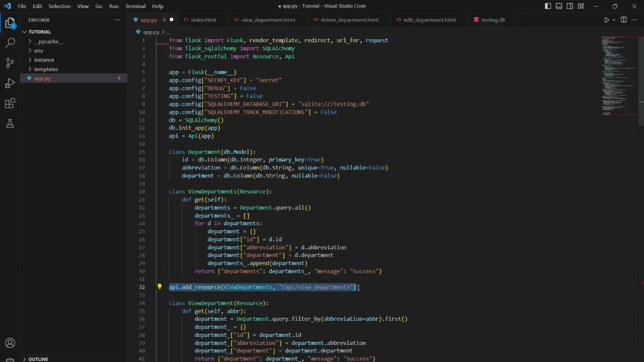Click the problems badge 4 beside app.py
The height and width of the screenshot is (362, 644).
[x=119, y=78]
